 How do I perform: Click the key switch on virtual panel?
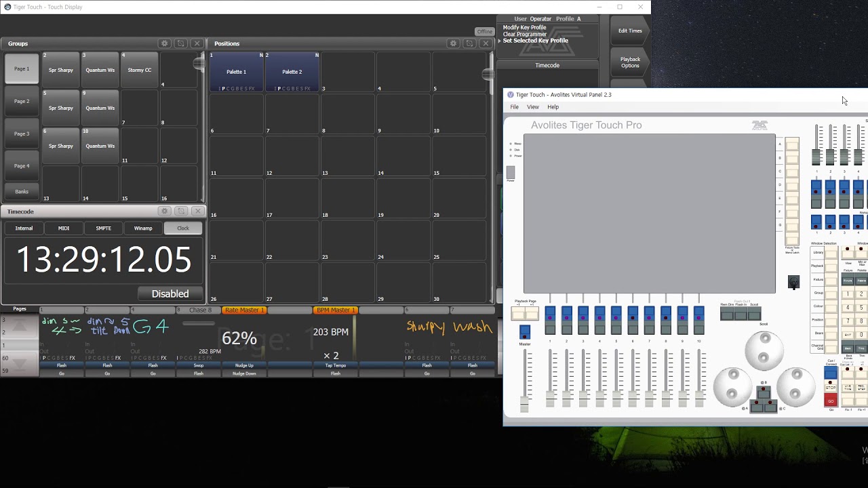click(793, 281)
